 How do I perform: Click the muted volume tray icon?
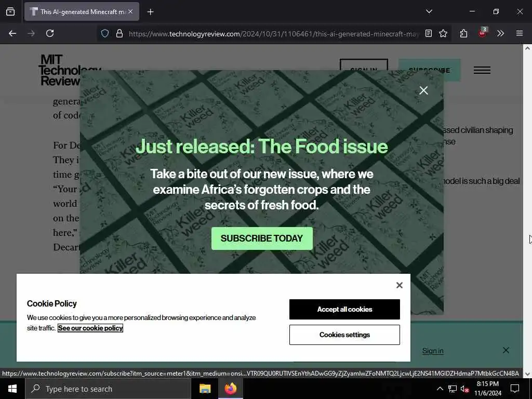coord(464,389)
